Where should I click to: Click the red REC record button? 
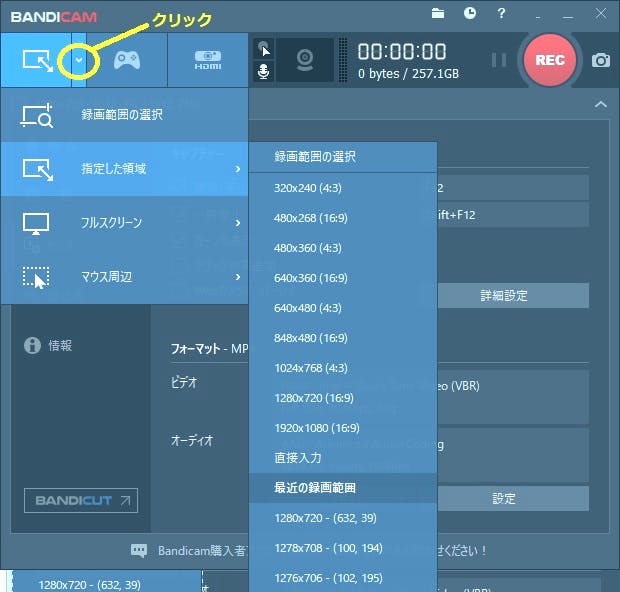[550, 60]
